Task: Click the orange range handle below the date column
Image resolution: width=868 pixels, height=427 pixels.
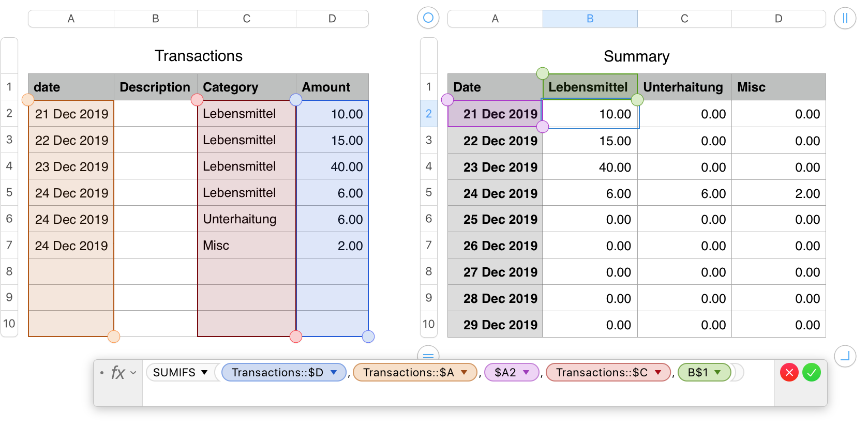Action: (x=114, y=337)
